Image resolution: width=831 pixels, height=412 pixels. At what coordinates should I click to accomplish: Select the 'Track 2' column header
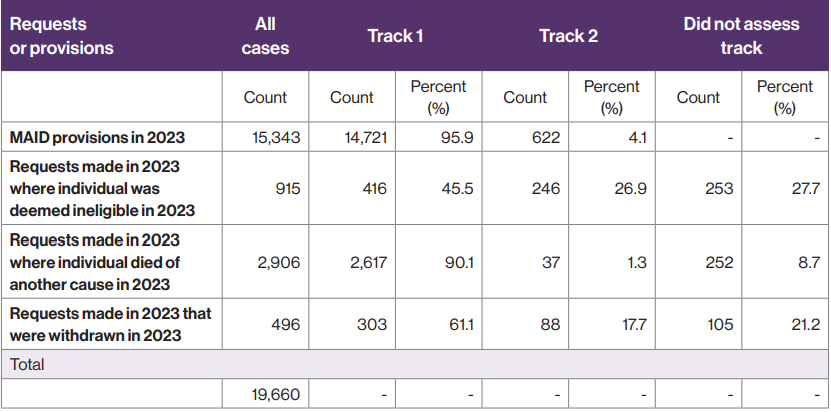click(568, 36)
